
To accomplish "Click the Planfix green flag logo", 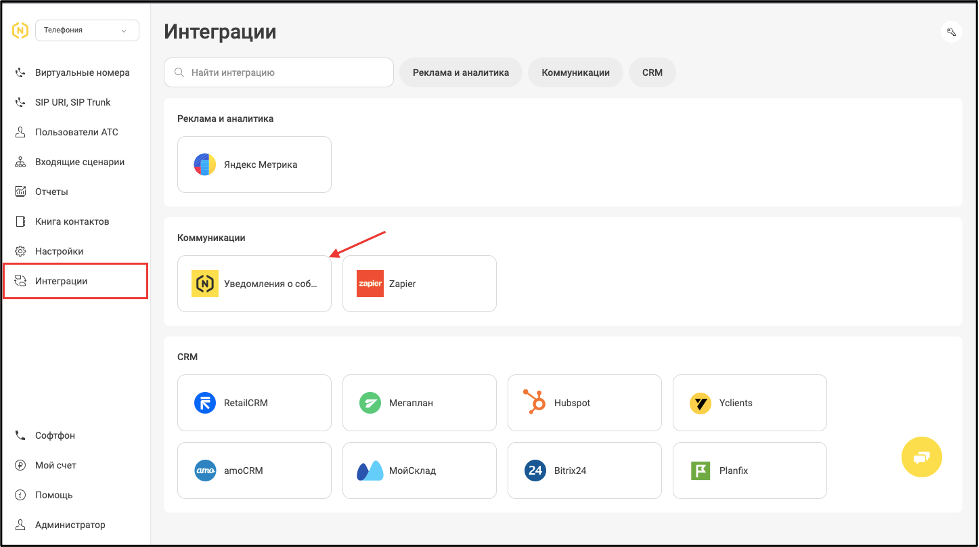I will [x=701, y=470].
